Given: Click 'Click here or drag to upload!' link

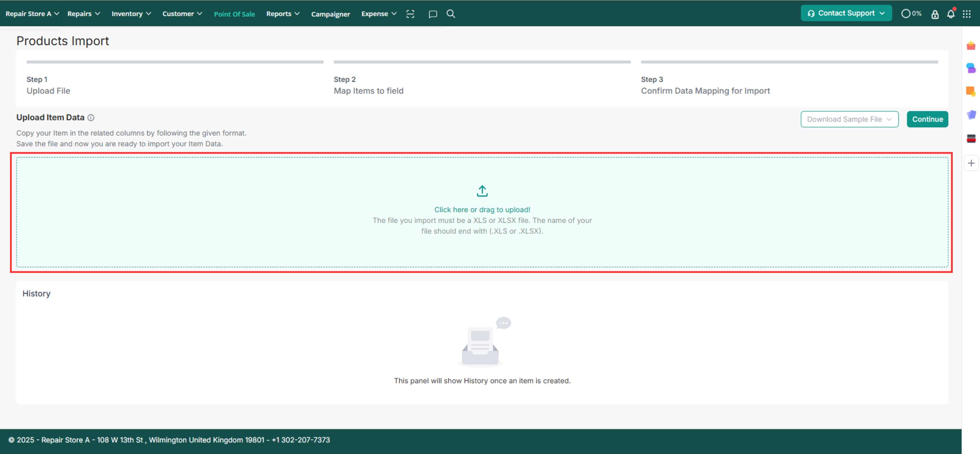Looking at the screenshot, I should point(482,210).
